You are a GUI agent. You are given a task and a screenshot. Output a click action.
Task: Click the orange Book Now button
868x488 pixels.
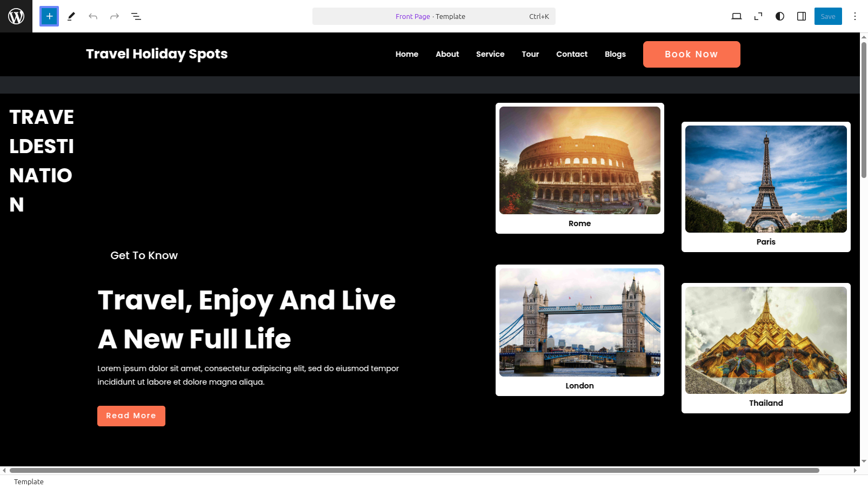pyautogui.click(x=692, y=54)
